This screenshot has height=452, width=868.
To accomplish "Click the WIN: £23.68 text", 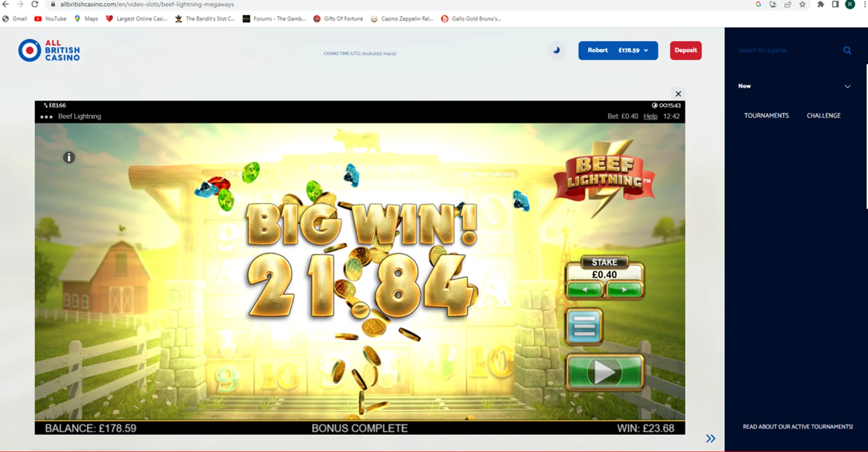I will pyautogui.click(x=645, y=428).
